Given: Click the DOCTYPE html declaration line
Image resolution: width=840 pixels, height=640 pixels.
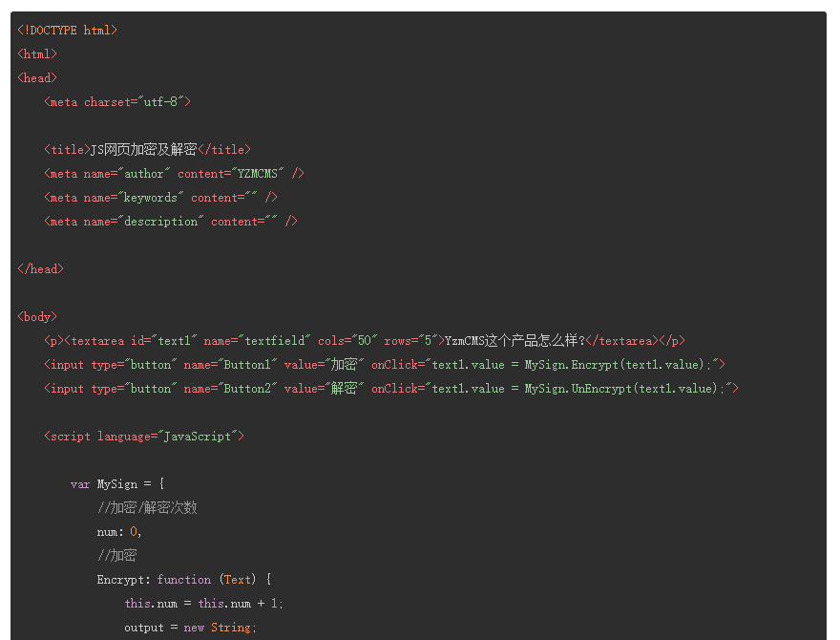Looking at the screenshot, I should click(67, 31).
